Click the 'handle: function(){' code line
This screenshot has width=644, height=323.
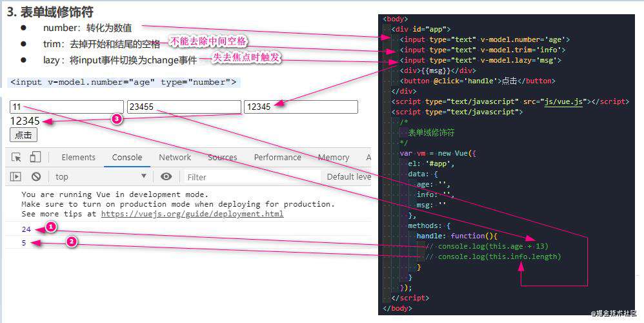pos(457,236)
